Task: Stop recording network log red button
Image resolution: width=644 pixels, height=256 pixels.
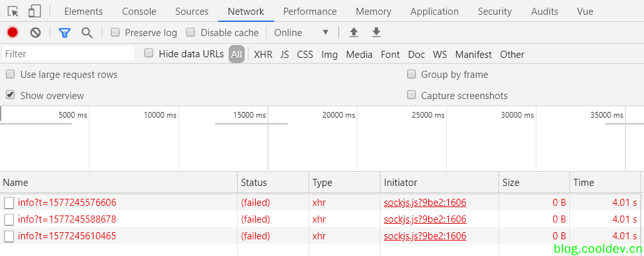Action: click(13, 32)
